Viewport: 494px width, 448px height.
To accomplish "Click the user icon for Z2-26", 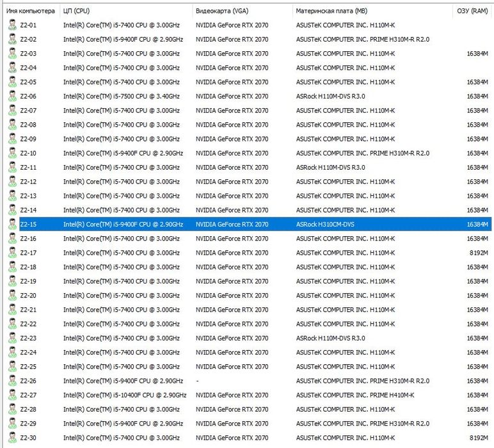I will pos(12,381).
